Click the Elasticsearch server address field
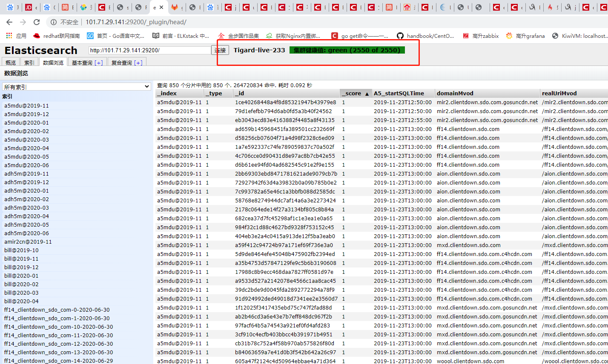Screen dimensions: 608x364 [149, 50]
